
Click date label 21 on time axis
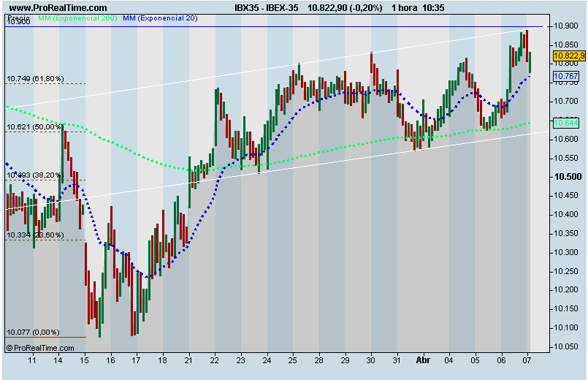188,360
